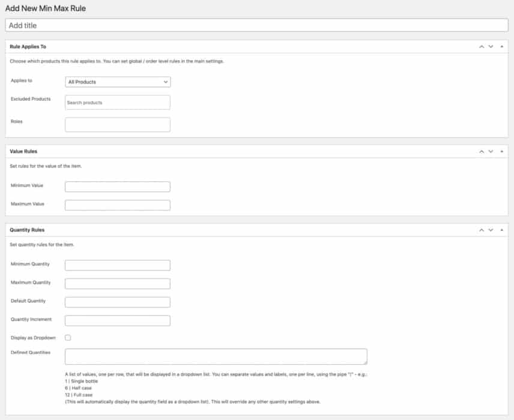The height and width of the screenshot is (420, 514).
Task: Click the move up arrow on Value Rules
Action: [x=481, y=151]
